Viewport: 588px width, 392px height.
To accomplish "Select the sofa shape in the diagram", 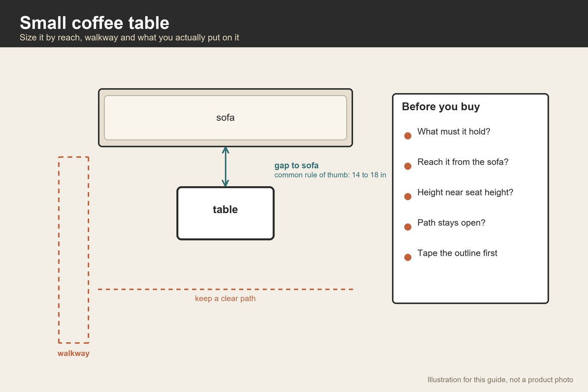I will (225, 118).
